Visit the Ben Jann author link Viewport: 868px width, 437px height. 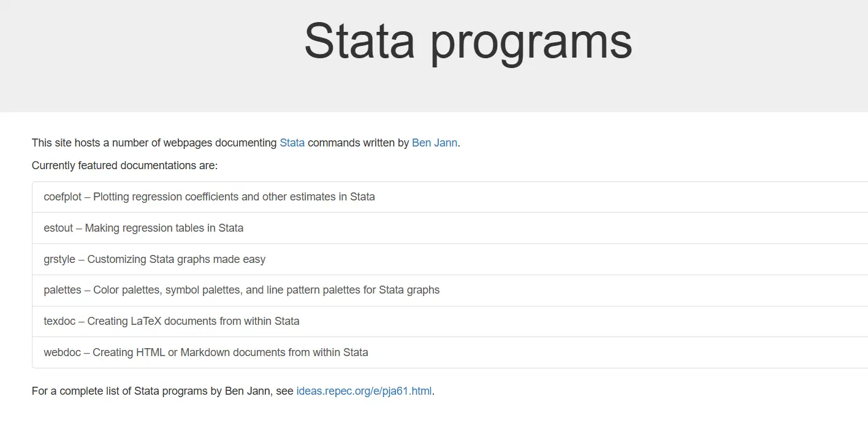click(x=435, y=143)
